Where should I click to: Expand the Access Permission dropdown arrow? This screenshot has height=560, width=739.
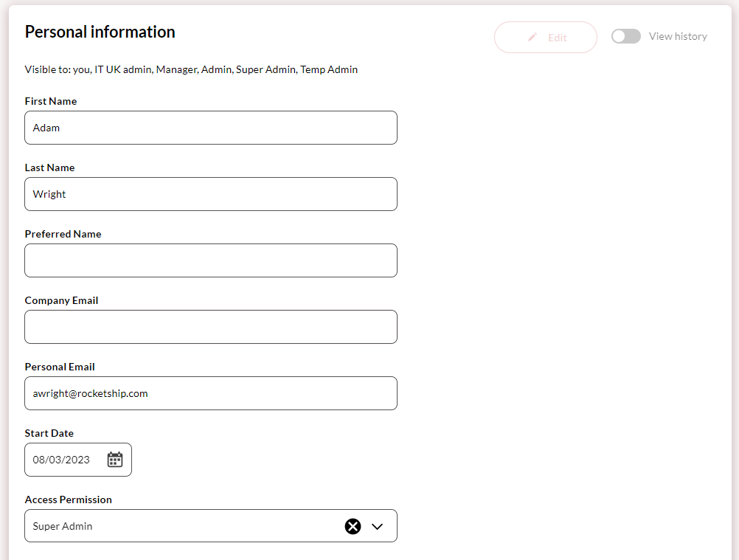378,526
